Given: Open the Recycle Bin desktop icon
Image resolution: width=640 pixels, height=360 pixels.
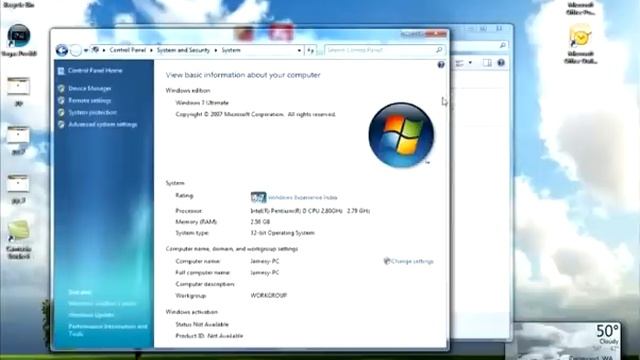Looking at the screenshot, I should coord(18,4).
